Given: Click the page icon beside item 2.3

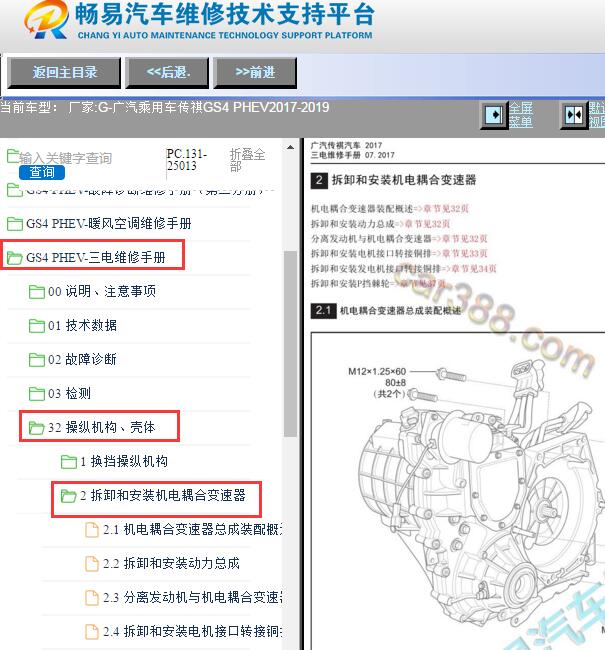Looking at the screenshot, I should [x=92, y=598].
